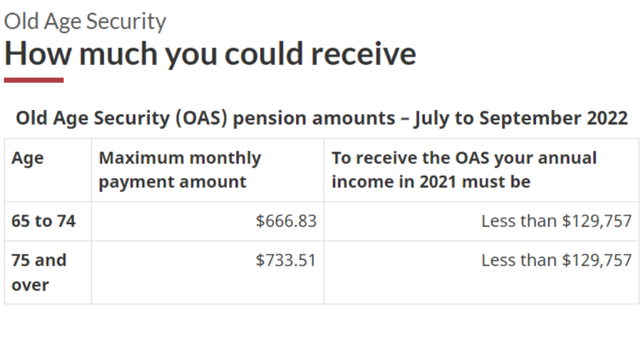644x345 pixels.
Task: Click the word 'Security' in the top heading
Action: [x=126, y=21]
